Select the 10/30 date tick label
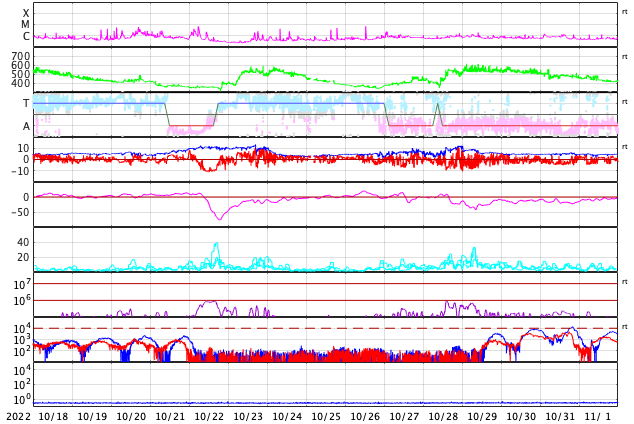Viewport: 634px width, 424px height. 521,416
